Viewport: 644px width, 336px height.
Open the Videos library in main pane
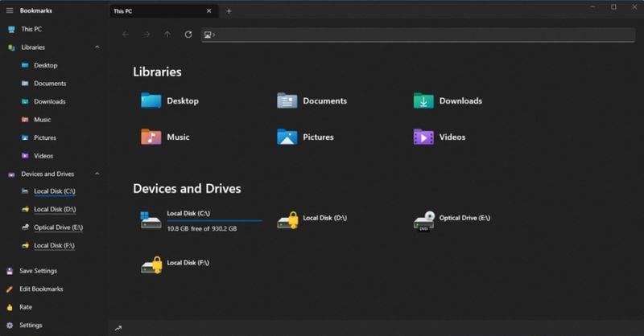423,137
